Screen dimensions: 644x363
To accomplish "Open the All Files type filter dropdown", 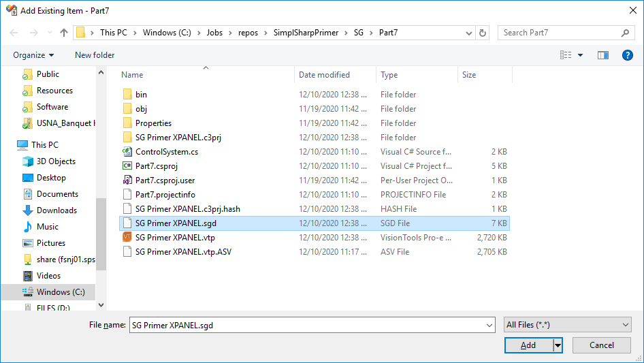I will click(568, 326).
